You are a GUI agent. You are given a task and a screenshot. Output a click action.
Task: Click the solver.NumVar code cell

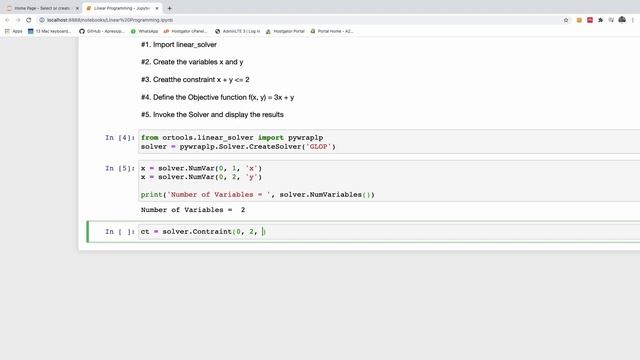point(389,181)
